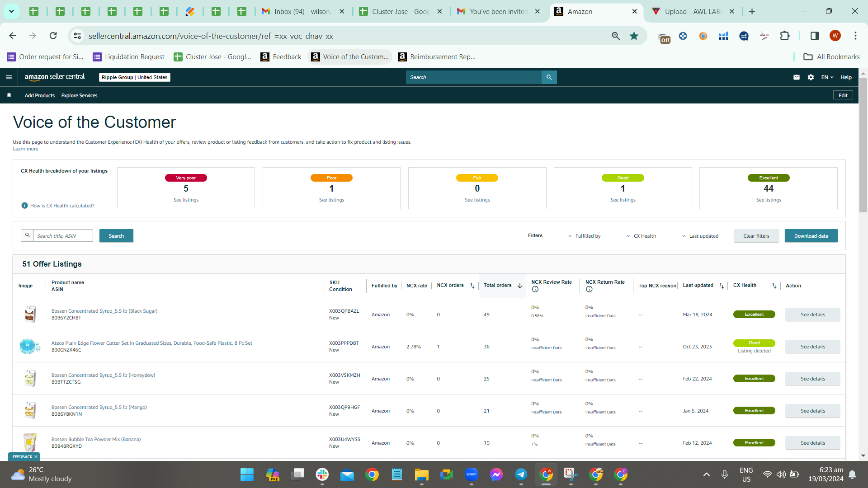Open the Reimbursement Report bookmark
The height and width of the screenshot is (488, 868).
pos(437,57)
